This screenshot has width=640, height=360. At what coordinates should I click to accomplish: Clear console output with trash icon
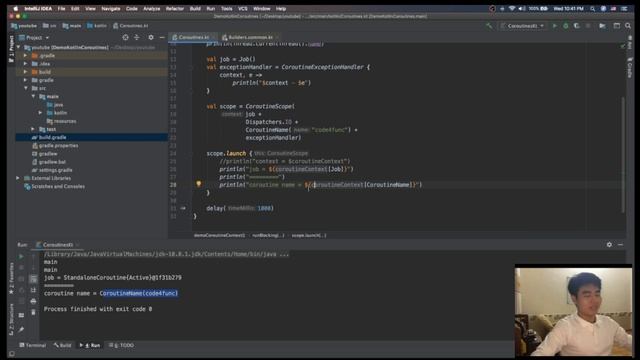(33, 312)
